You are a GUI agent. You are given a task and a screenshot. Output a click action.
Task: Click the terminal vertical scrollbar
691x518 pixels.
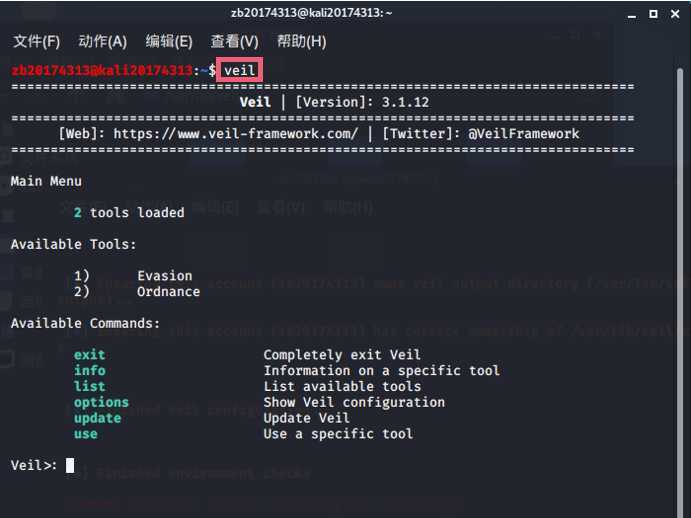[680, 291]
